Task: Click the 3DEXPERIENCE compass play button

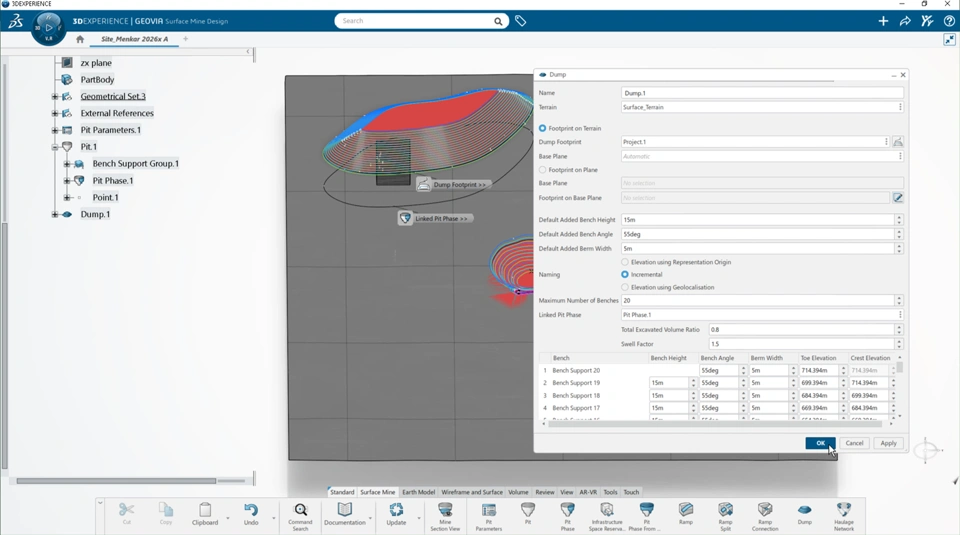Action: (x=49, y=28)
